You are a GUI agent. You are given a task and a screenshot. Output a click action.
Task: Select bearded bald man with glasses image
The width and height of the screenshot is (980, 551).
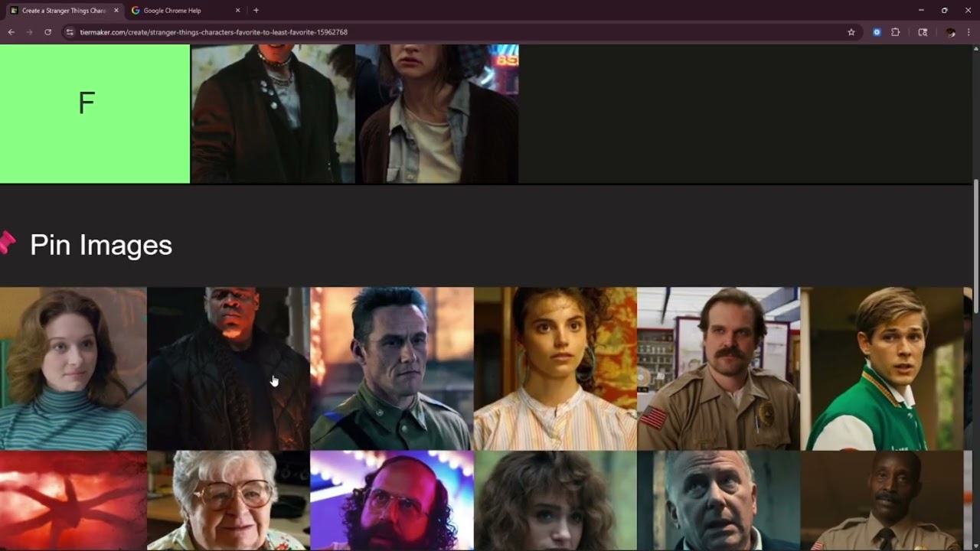(x=392, y=500)
